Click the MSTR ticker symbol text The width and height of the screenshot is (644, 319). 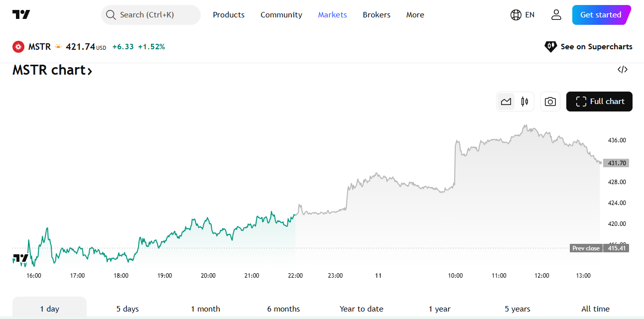(x=39, y=47)
